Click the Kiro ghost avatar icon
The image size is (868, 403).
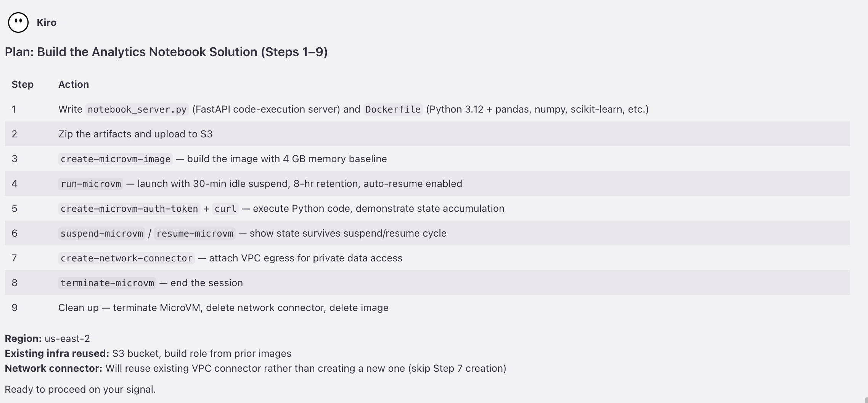[x=18, y=23]
